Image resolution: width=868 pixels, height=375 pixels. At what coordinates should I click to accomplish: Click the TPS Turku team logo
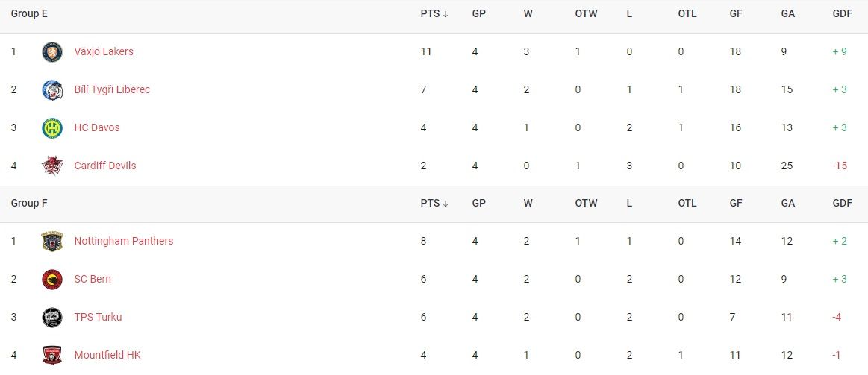click(x=52, y=317)
